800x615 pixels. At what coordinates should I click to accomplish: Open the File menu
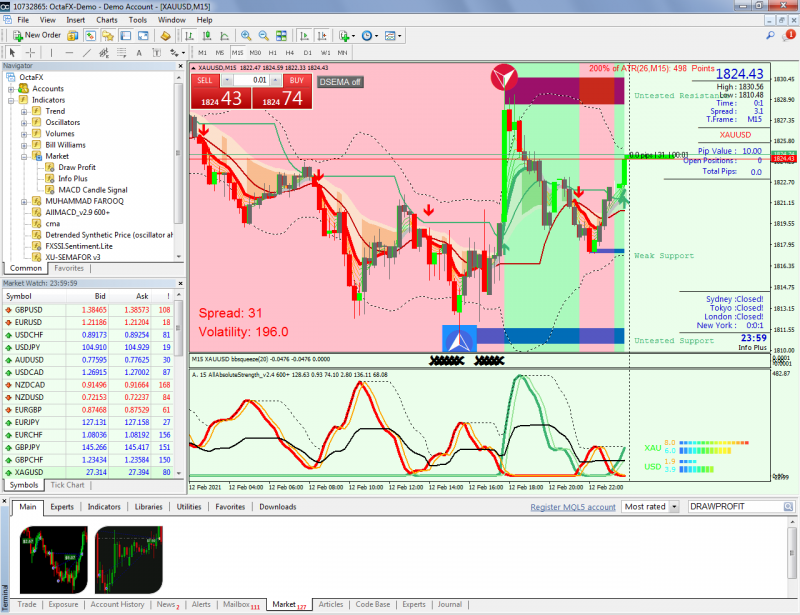23,20
